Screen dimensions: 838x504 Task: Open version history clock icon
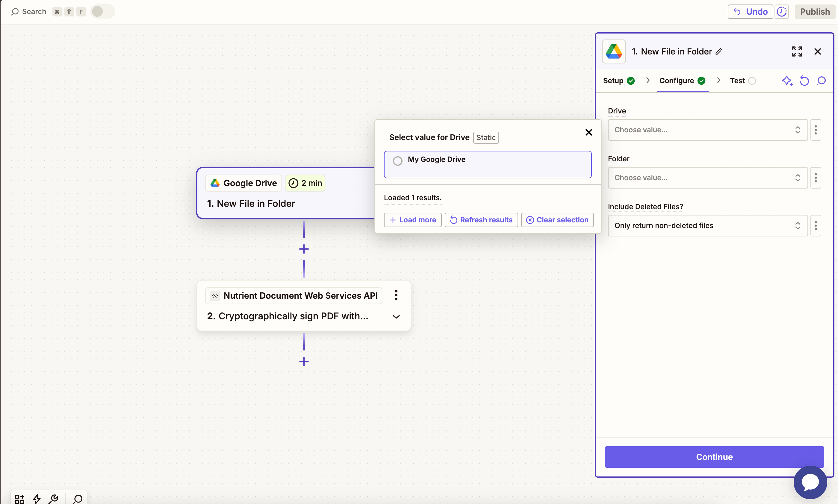(782, 12)
